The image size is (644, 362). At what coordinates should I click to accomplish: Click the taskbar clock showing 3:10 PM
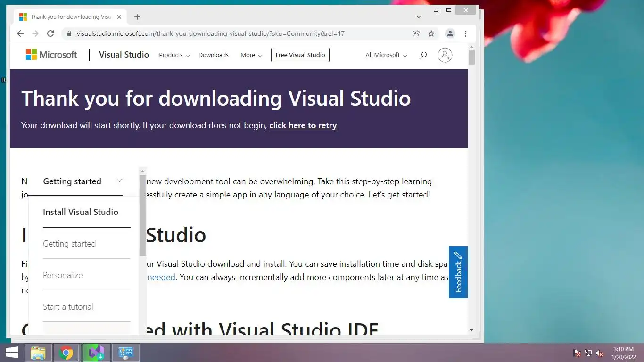(624, 353)
